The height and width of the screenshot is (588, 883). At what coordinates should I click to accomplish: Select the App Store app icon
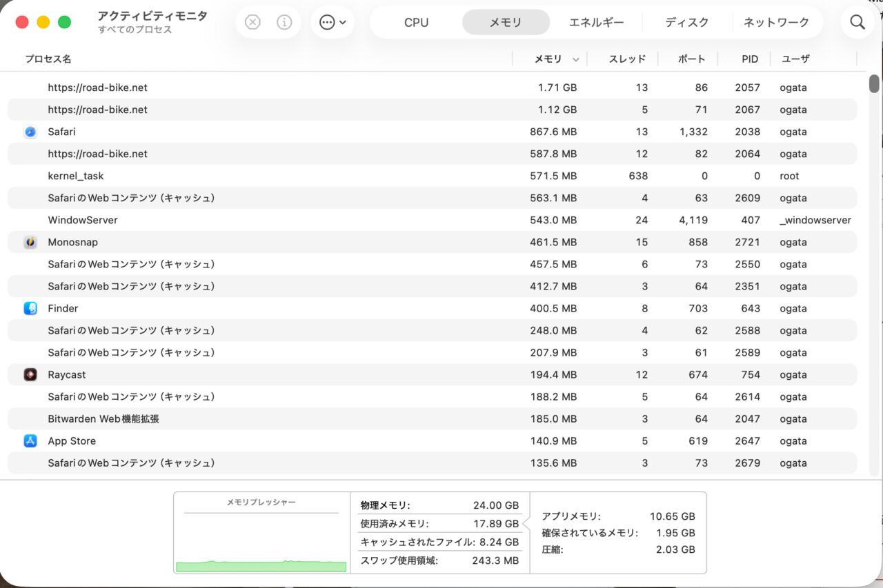pos(30,440)
